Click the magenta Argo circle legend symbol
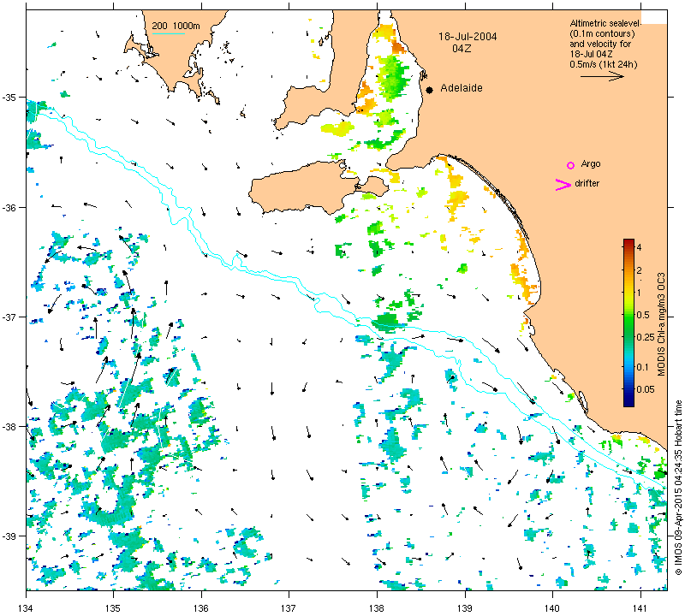Image resolution: width=685 pixels, height=616 pixels. coord(570,165)
